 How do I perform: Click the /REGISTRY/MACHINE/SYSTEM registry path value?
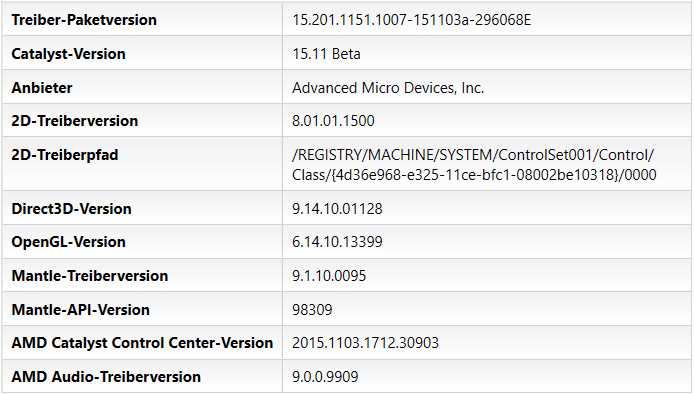tap(474, 165)
